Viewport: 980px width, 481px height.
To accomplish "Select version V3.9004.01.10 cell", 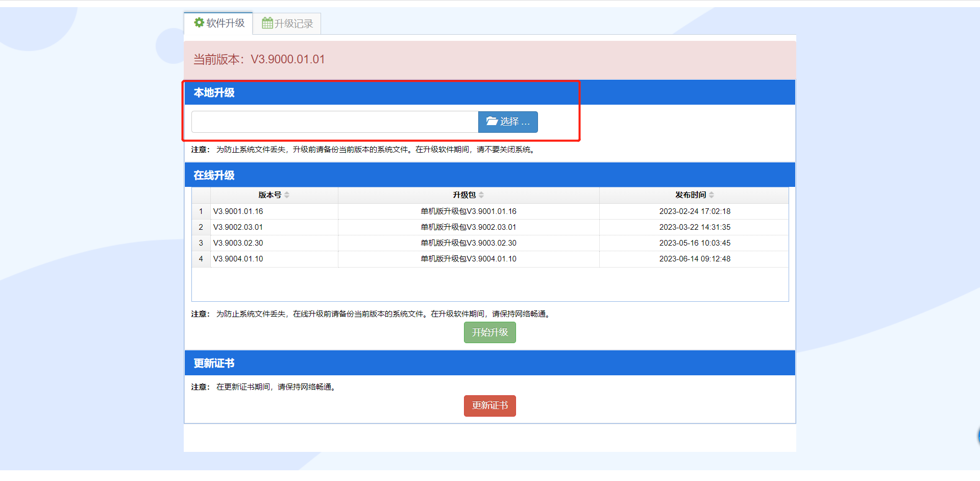I will (x=274, y=259).
